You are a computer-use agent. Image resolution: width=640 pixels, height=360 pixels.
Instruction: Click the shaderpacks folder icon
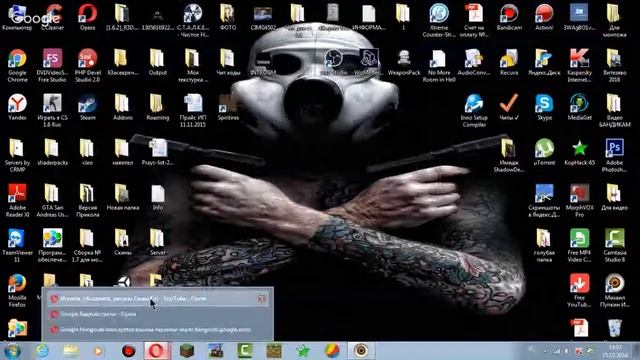tap(52, 152)
